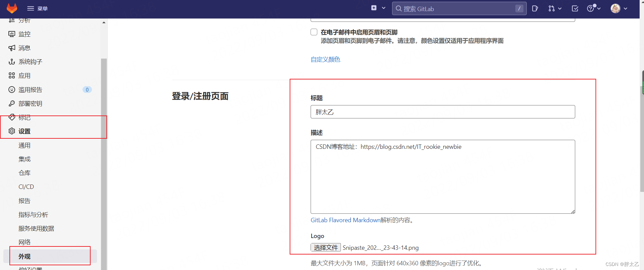The height and width of the screenshot is (270, 644).
Task: Click the 设置 gear icon
Action: [x=12, y=131]
